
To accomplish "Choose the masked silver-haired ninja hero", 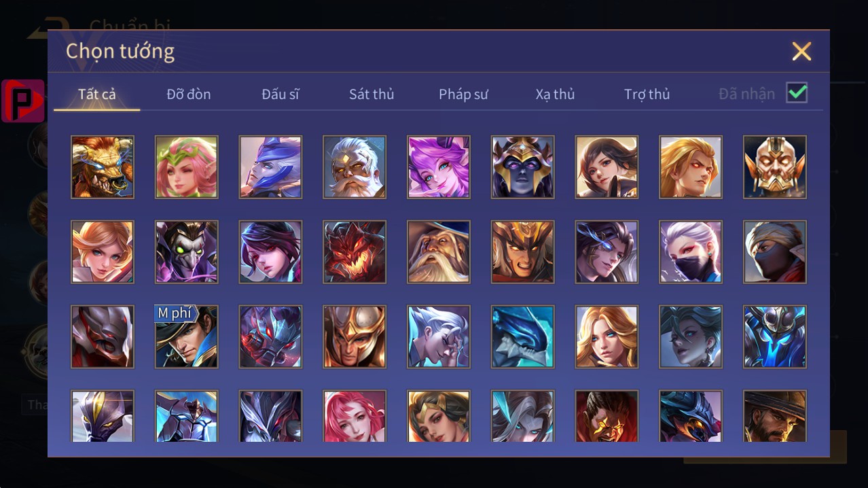I will tap(691, 252).
